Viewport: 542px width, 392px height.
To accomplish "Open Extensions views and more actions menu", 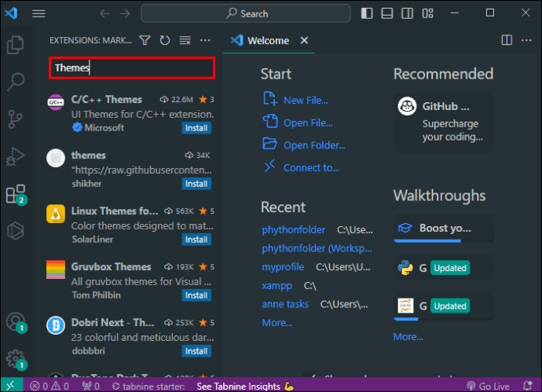I will click(205, 40).
